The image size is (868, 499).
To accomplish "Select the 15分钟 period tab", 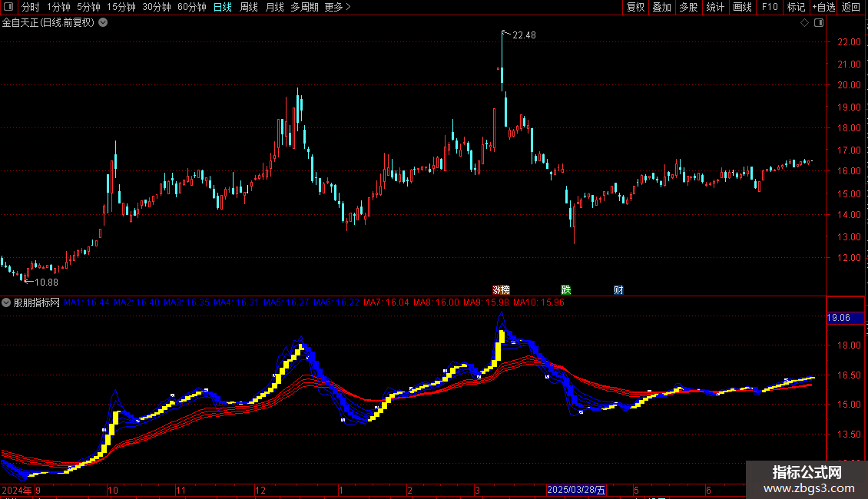I will pos(121,7).
